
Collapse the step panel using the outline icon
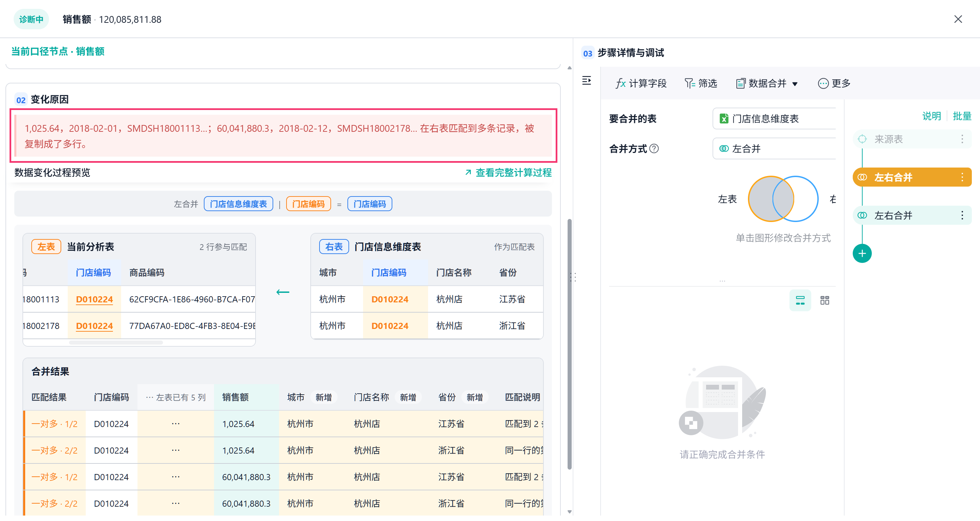[x=586, y=80]
